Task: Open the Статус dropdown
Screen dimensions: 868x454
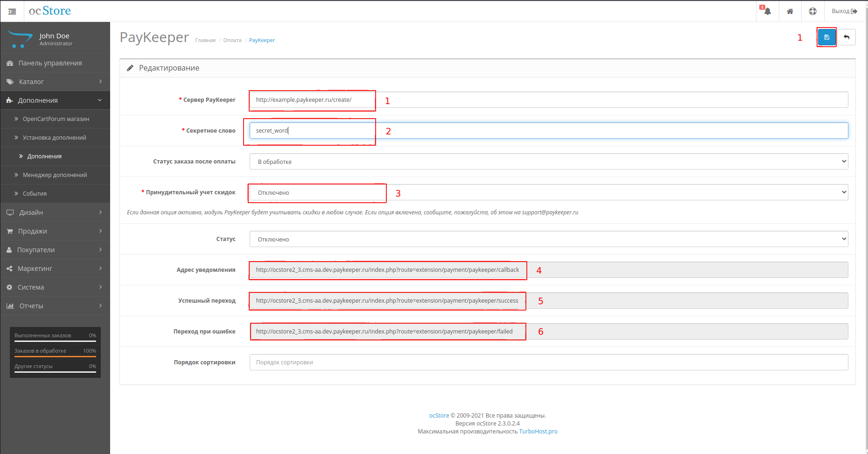Action: coord(548,239)
